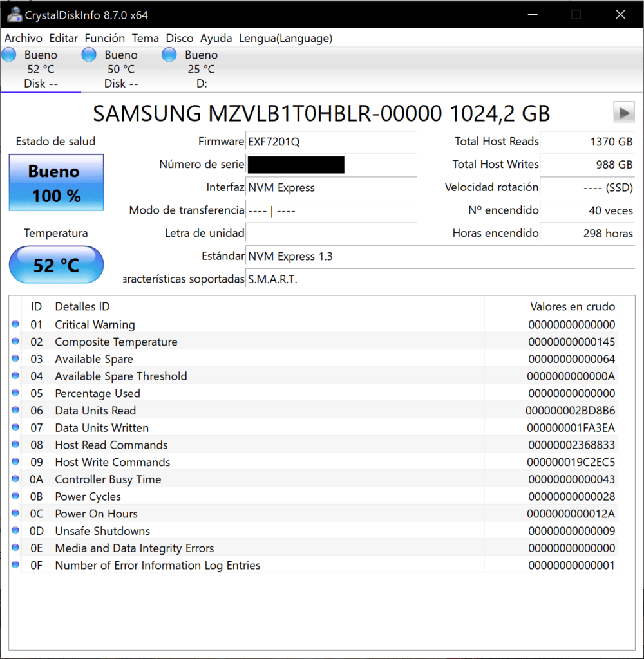Open the Tema menu
The image size is (644, 659).
point(146,39)
